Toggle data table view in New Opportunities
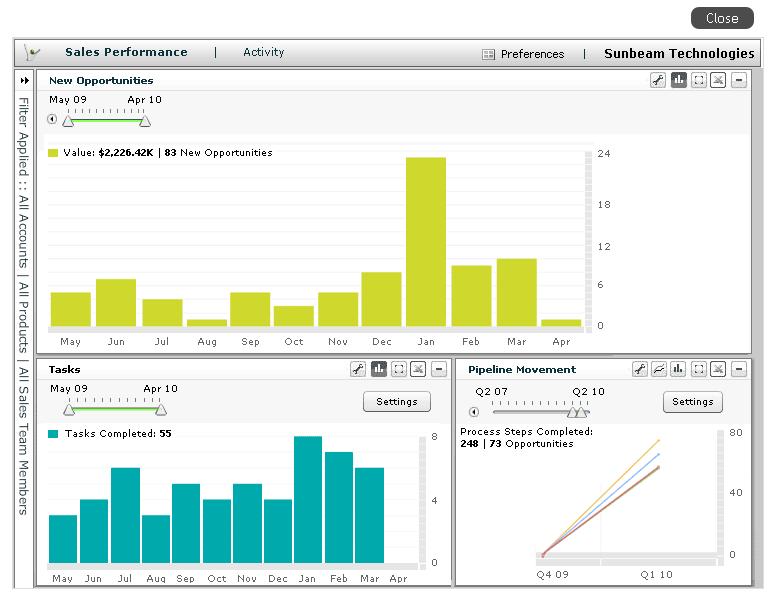This screenshot has width=776, height=602. point(718,81)
